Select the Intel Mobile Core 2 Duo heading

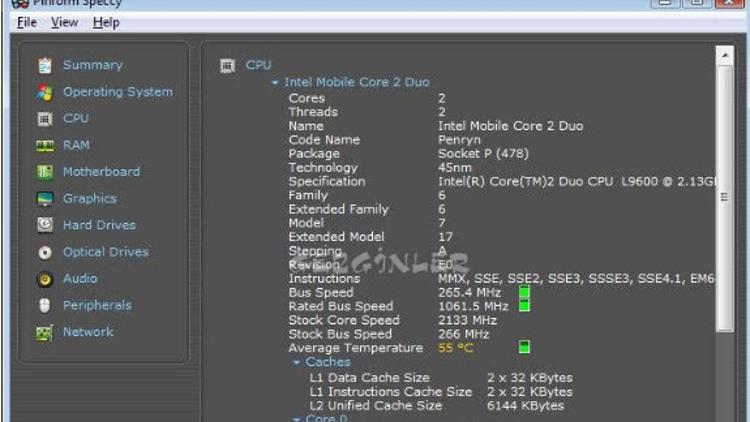pos(357,82)
